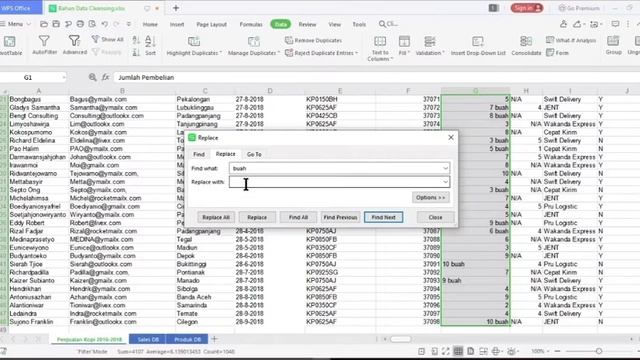The width and height of the screenshot is (640, 360).
Task: Open the Consolidate tool
Action: coord(526,45)
